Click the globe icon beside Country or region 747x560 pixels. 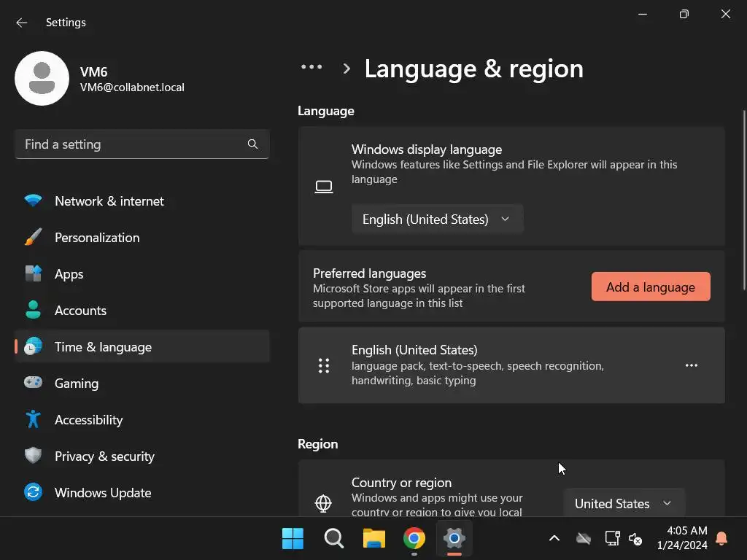pos(323,503)
